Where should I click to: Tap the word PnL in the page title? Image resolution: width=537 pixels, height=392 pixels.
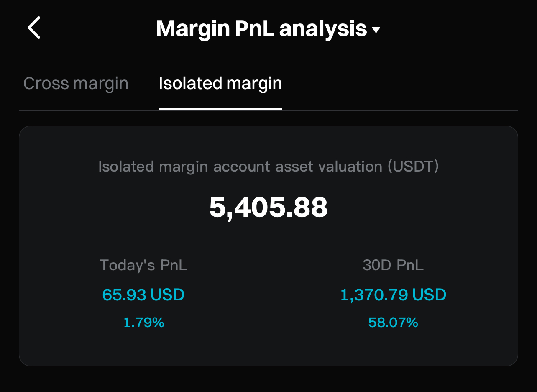point(255,29)
